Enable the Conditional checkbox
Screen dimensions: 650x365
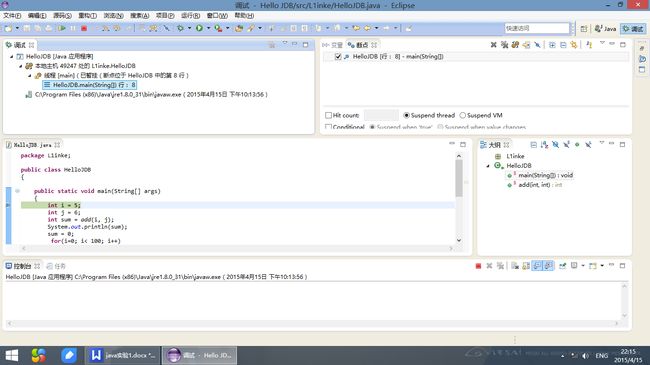coord(328,127)
